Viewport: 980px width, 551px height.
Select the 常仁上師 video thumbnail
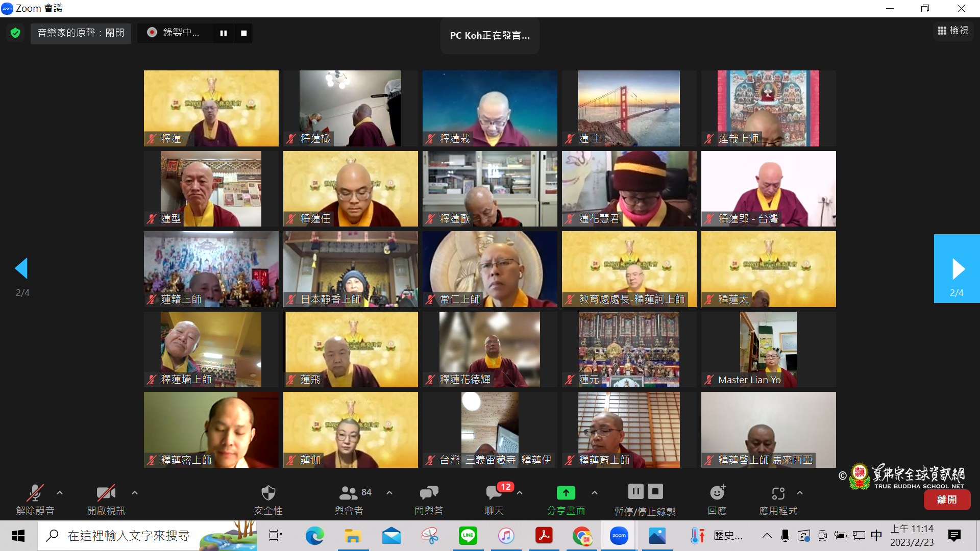[x=489, y=269]
